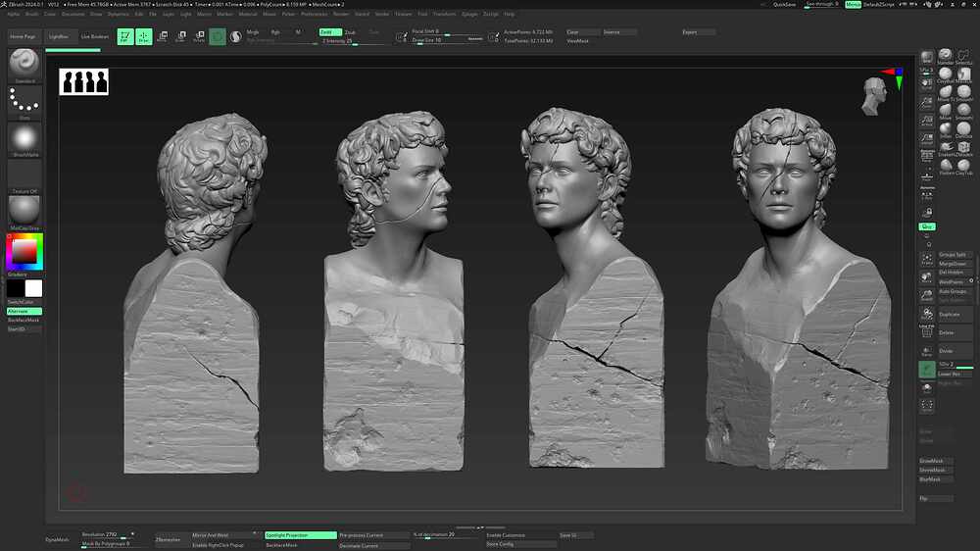The width and height of the screenshot is (980, 551).
Task: Choose the Inflat brush
Action: [x=946, y=130]
